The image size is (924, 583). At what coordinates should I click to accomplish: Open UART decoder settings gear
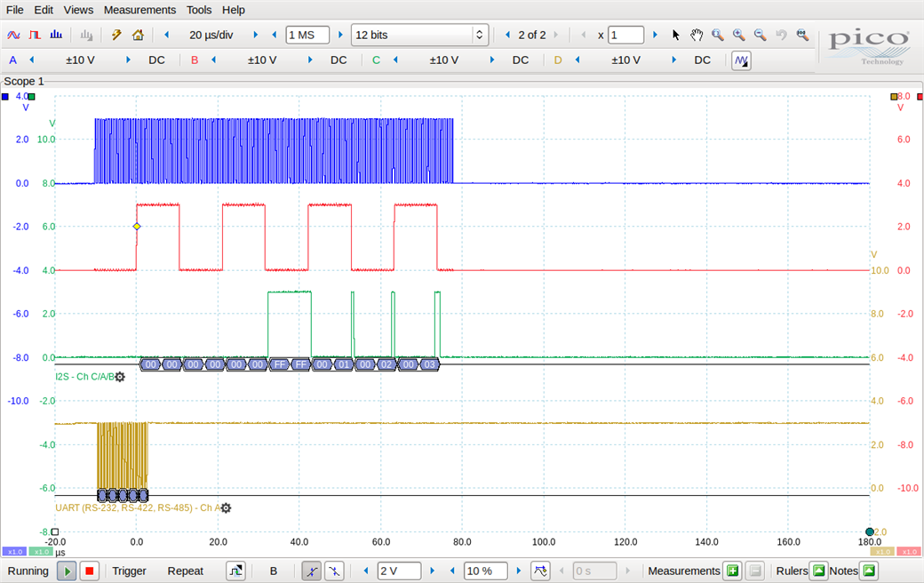pyautogui.click(x=226, y=507)
